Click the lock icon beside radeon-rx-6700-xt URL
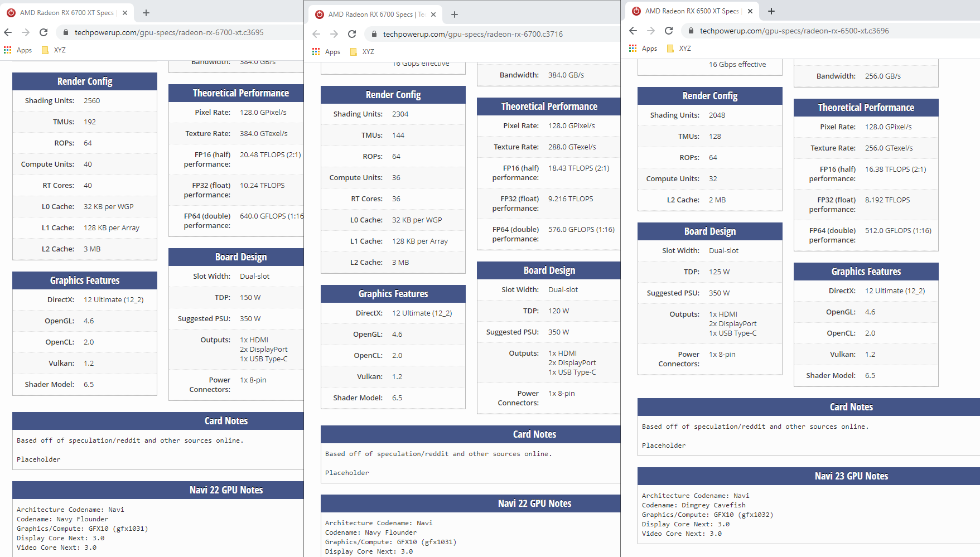The height and width of the screenshot is (557, 980). [x=66, y=32]
